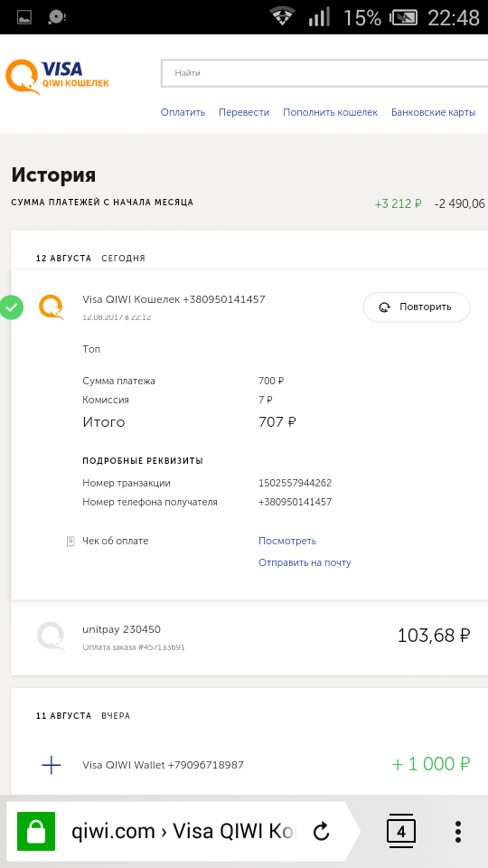Tap the qiwi.com address bar
Viewport: 488px width, 868px height.
click(183, 831)
